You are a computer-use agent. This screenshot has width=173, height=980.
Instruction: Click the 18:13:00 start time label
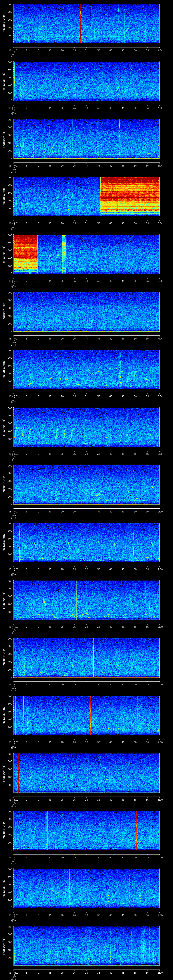coord(13,742)
